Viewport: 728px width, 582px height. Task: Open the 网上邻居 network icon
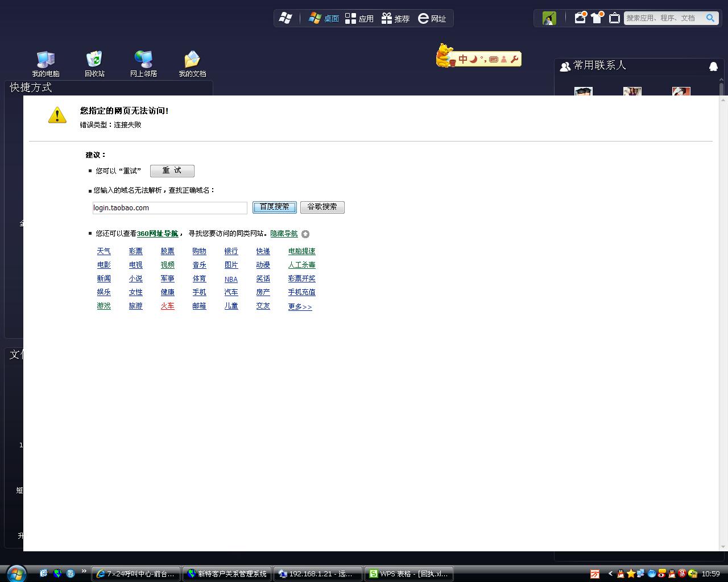[x=143, y=64]
